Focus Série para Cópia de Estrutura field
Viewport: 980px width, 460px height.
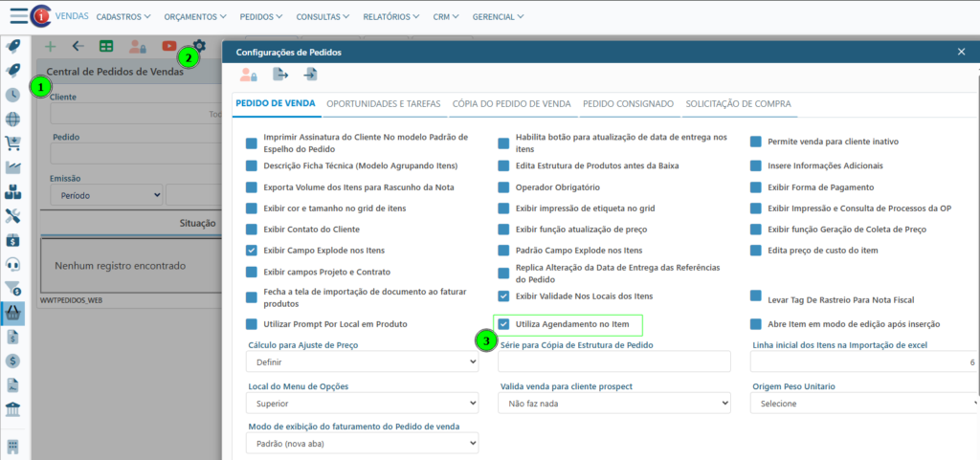(x=614, y=361)
